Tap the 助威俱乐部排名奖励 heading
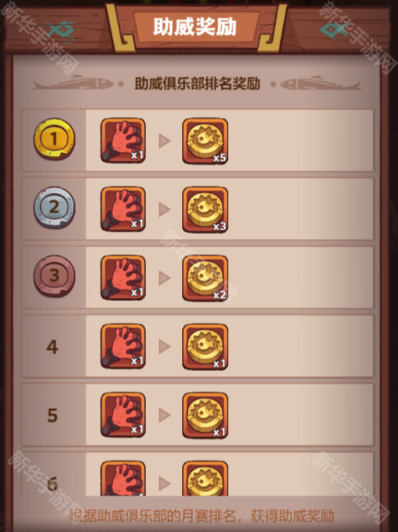The width and height of the screenshot is (398, 532). coord(198,84)
